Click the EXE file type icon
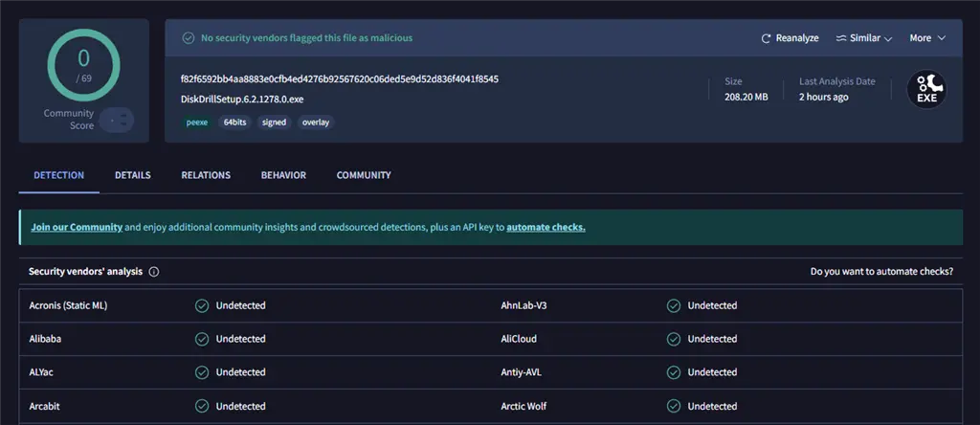The height and width of the screenshot is (425, 980). coord(926,90)
